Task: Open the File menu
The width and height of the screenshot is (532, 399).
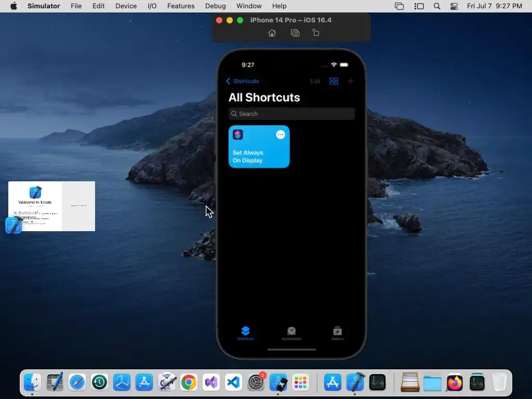Action: (x=76, y=6)
